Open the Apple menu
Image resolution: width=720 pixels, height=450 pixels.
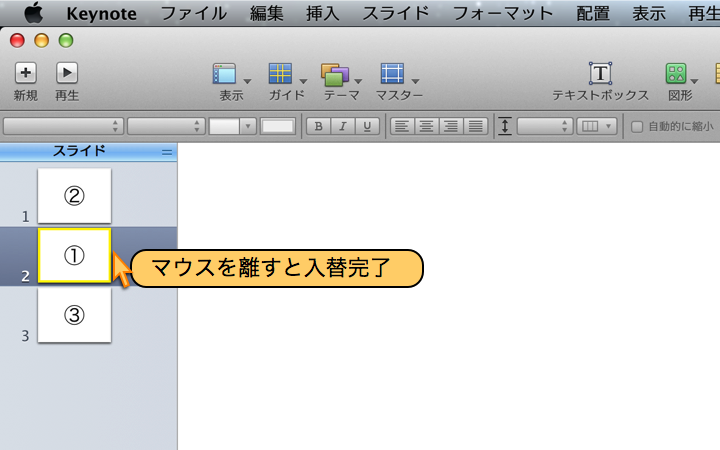[34, 13]
